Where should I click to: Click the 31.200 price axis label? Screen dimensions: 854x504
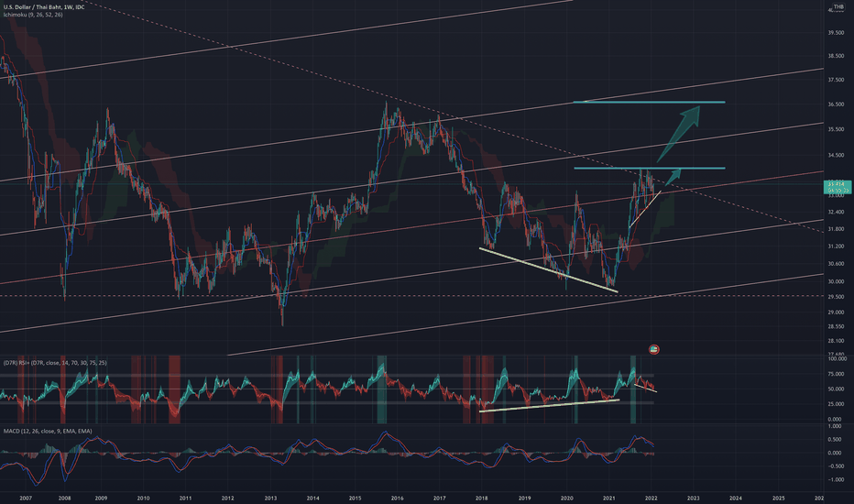click(x=836, y=247)
